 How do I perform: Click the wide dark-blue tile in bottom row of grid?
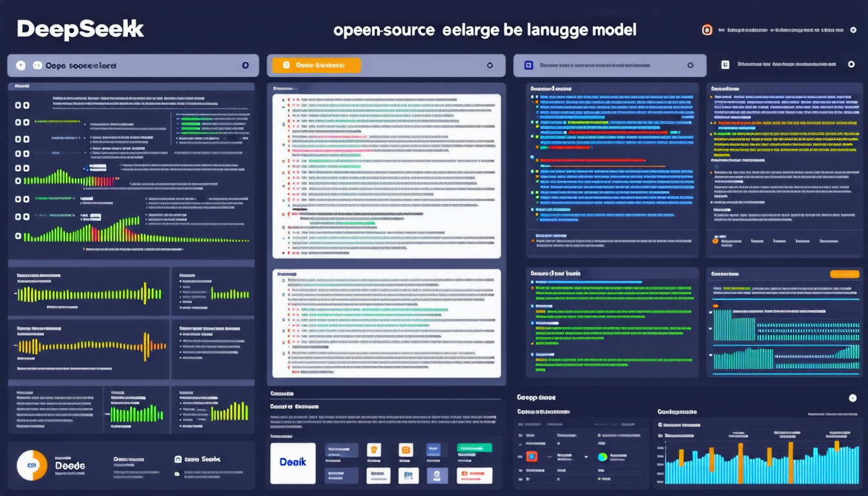tap(341, 476)
